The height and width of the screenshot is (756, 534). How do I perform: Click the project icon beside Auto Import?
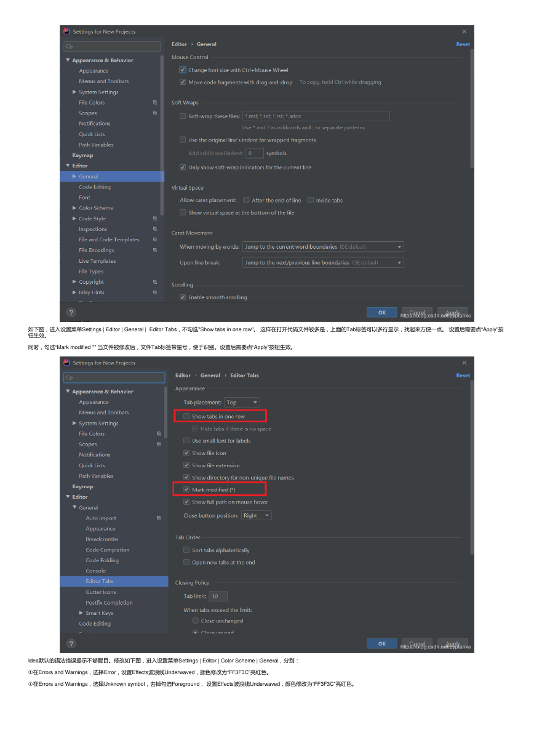pyautogui.click(x=159, y=518)
